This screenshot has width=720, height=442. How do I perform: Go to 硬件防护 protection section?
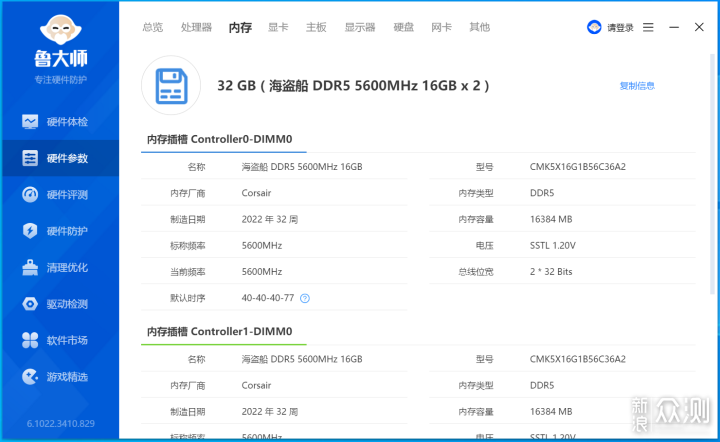click(60, 231)
